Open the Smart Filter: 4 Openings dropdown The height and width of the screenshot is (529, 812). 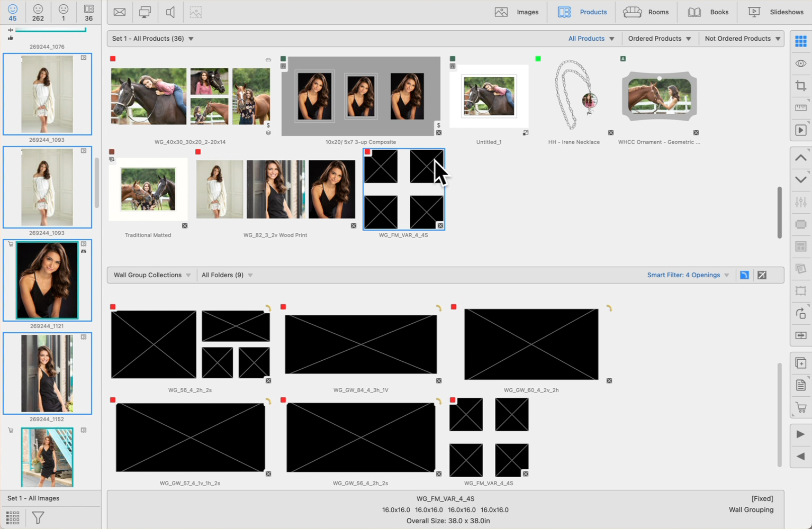click(x=688, y=275)
